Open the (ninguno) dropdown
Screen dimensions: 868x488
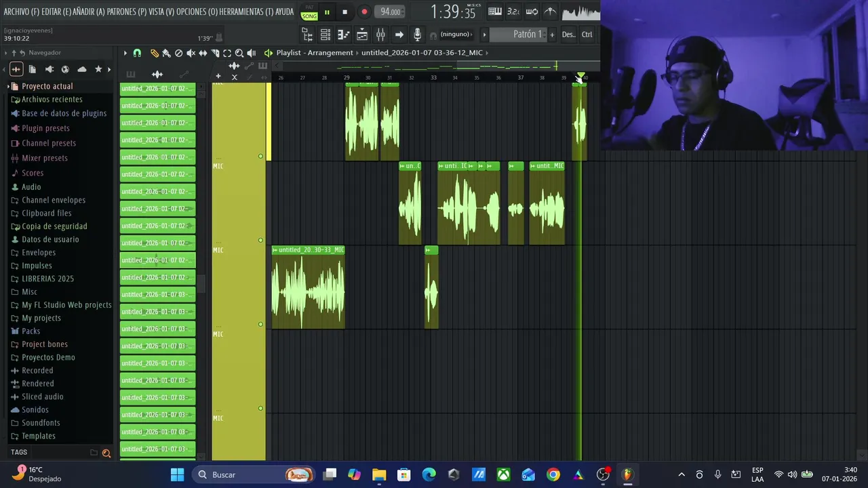tap(456, 35)
